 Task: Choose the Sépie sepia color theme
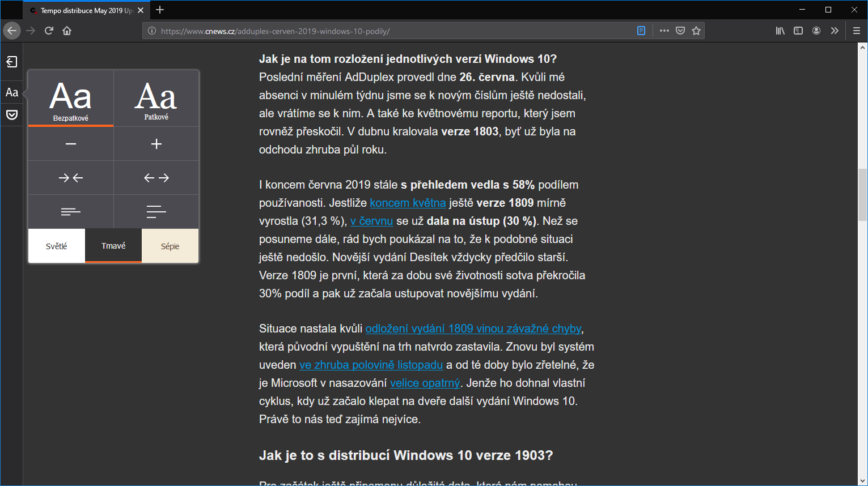[170, 246]
